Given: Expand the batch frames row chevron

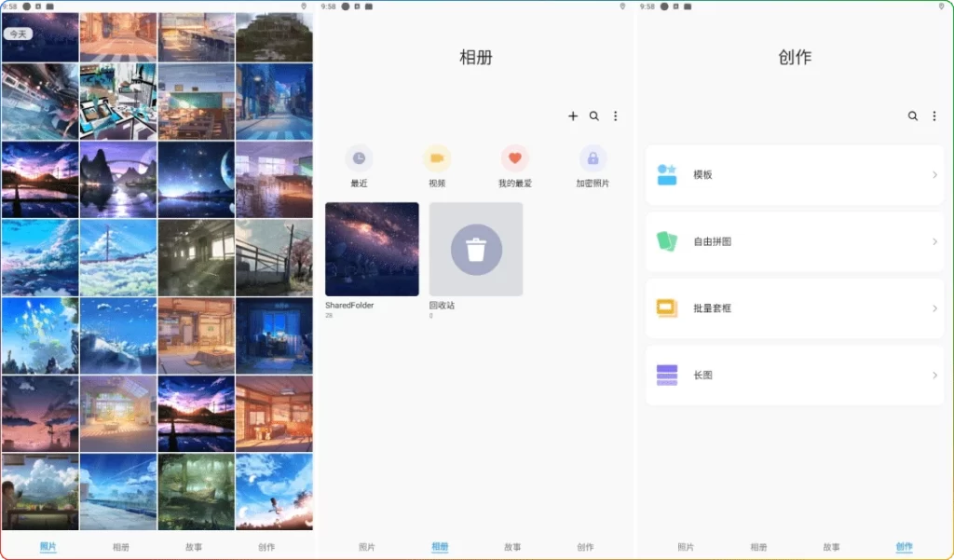Looking at the screenshot, I should (934, 308).
